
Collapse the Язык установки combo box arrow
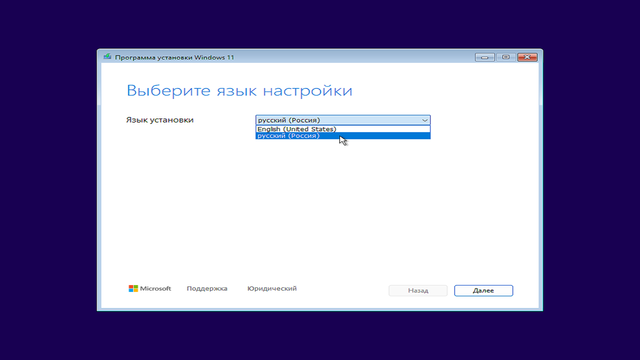coord(424,120)
